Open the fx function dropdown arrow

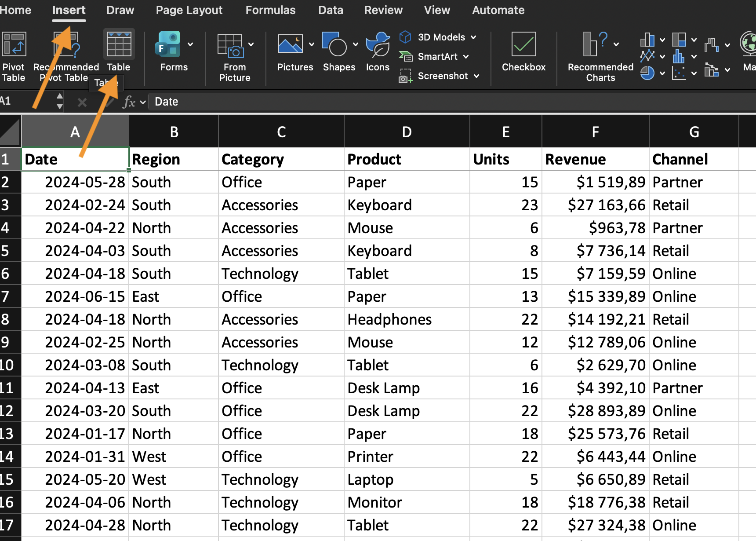click(143, 102)
